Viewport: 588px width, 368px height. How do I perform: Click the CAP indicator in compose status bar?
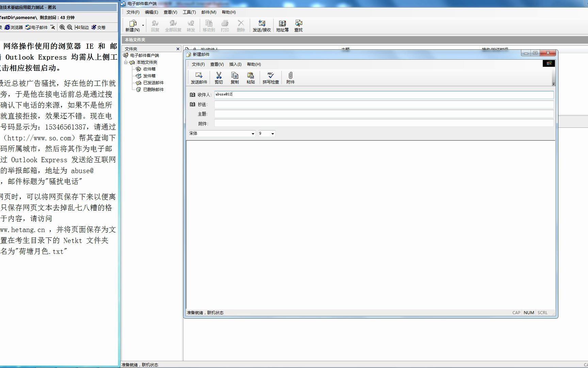[x=516, y=312]
